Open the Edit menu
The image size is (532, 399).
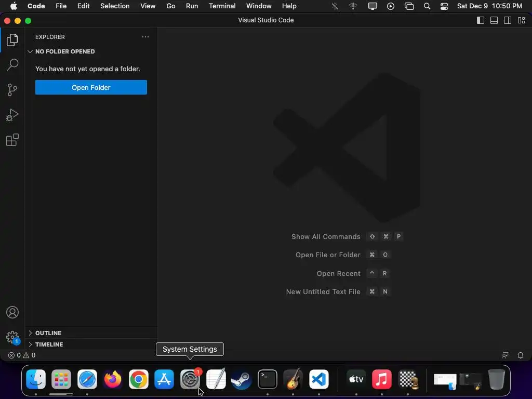click(x=83, y=6)
